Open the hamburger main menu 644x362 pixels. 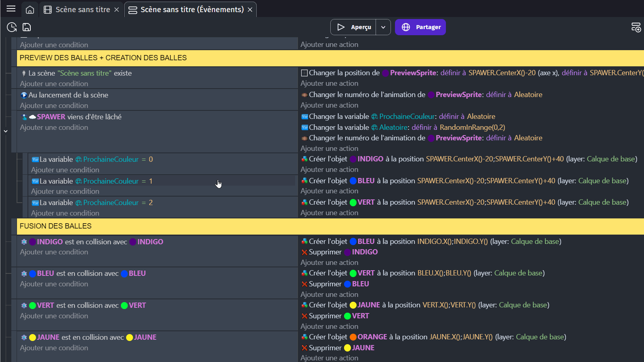coord(11,9)
